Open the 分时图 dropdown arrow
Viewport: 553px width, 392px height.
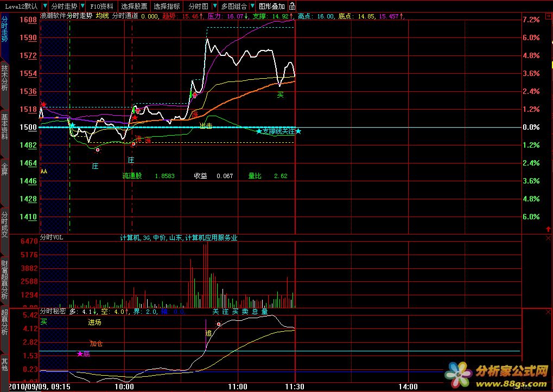click(x=215, y=7)
